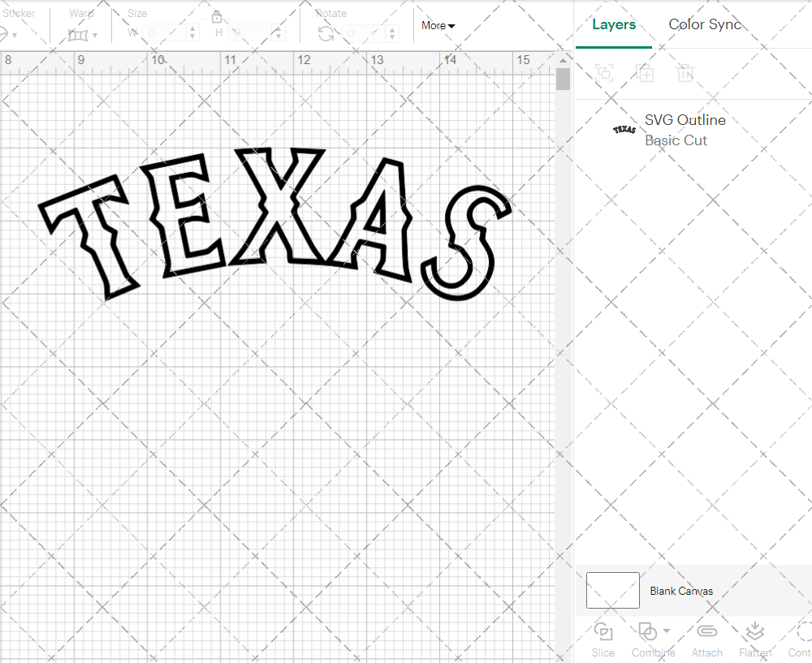Viewport: 812px width, 663px height.
Task: Click the Blank Canvas color swatch
Action: [x=612, y=590]
